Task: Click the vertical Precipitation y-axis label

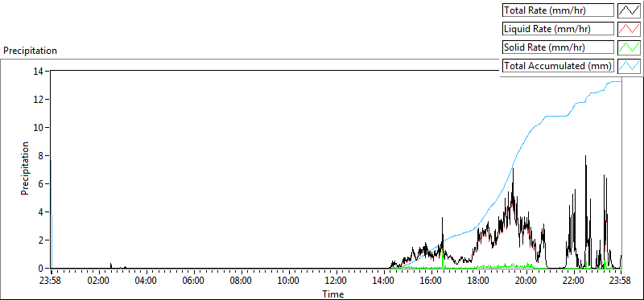Action: (x=25, y=168)
